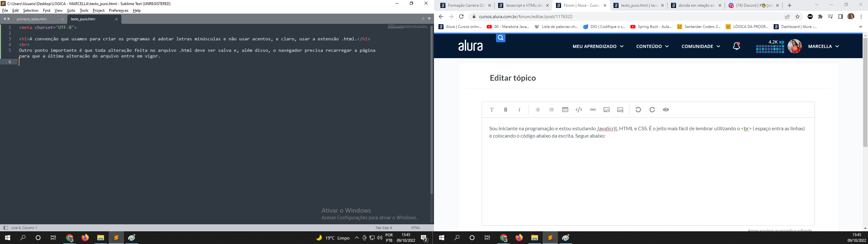This screenshot has width=868, height=244.
Task: Show hidden bookmarks with the » chevron
Action: (860, 27)
